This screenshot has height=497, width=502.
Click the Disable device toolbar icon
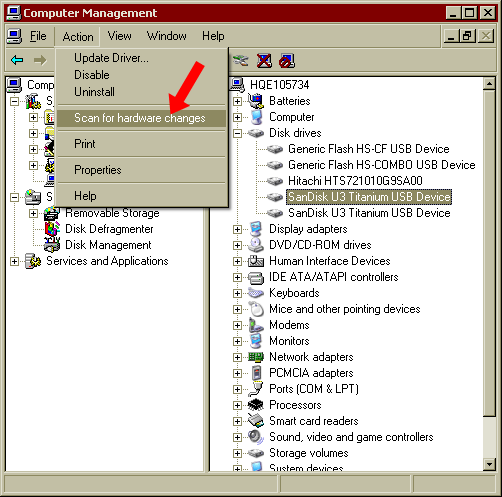tap(287, 61)
